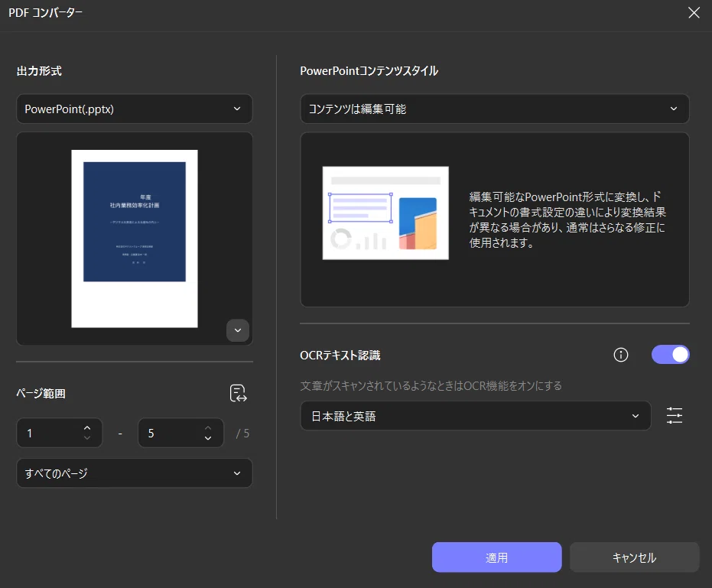Click the ページ範囲 label
The height and width of the screenshot is (588, 712).
41,393
